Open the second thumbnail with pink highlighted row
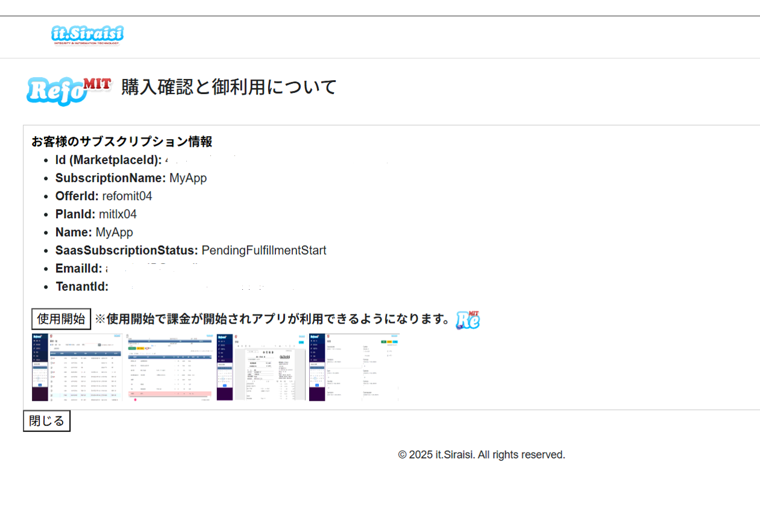760x532 pixels. 170,367
